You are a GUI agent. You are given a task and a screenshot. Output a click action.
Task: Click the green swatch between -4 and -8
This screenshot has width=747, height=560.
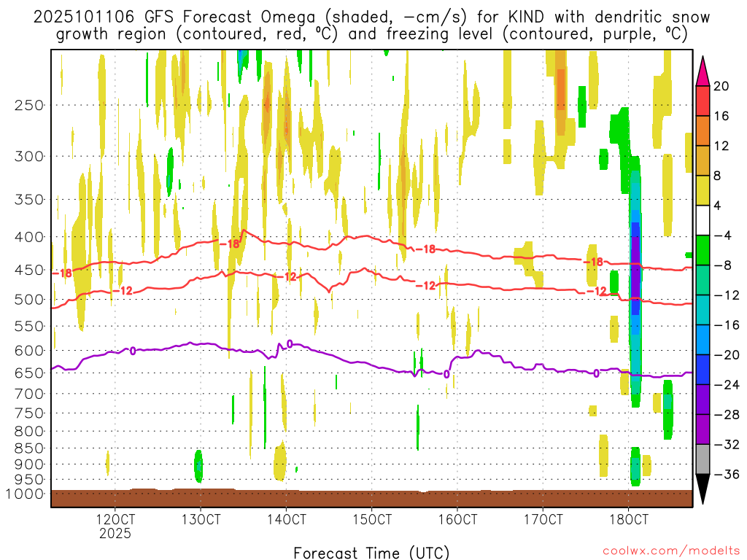[x=703, y=250]
